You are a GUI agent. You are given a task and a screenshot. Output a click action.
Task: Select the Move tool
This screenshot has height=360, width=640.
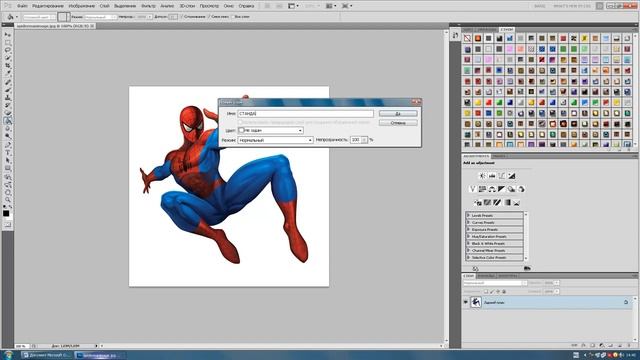(8, 35)
